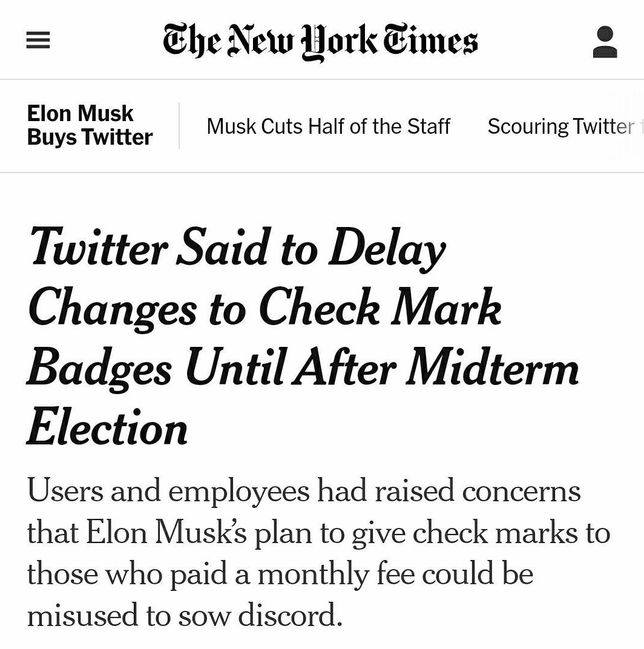The image size is (644, 649).
Task: Tap "Buys Twitter" in the topic label
Action: (x=90, y=137)
